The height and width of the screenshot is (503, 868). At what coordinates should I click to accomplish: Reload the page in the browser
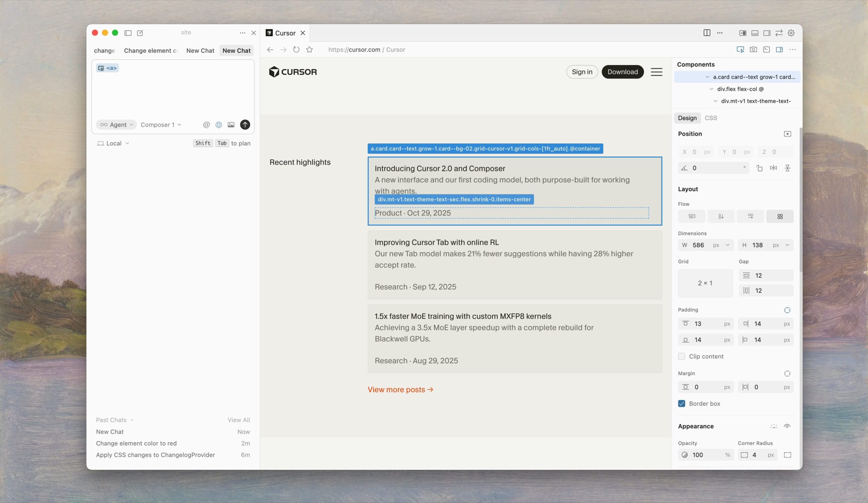pos(296,50)
